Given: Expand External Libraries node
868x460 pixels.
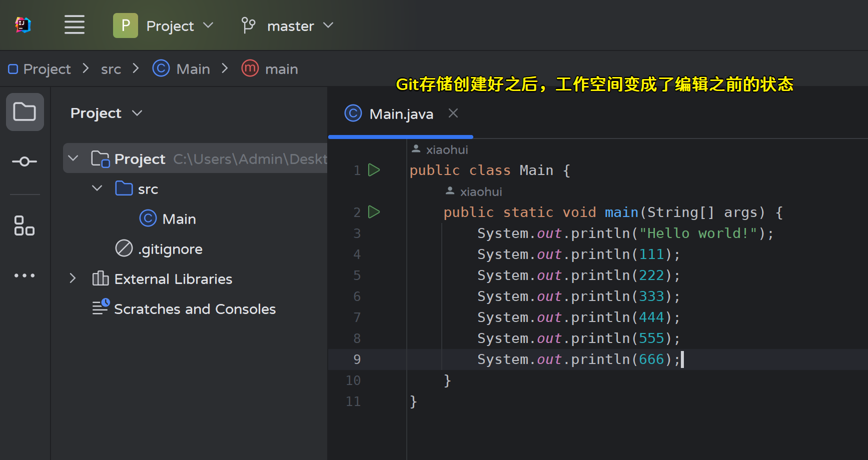Looking at the screenshot, I should [x=73, y=278].
